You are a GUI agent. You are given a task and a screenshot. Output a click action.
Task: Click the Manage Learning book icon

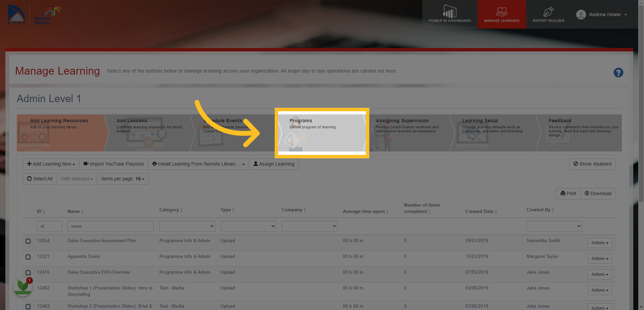(501, 12)
